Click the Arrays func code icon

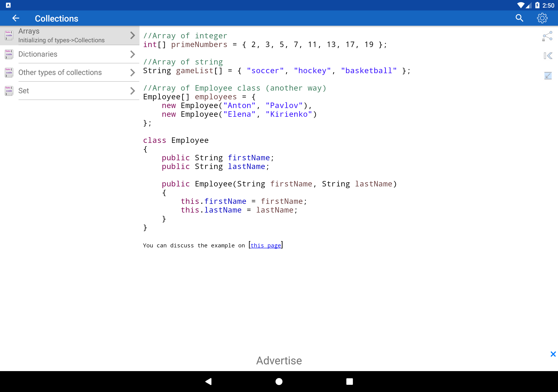[9, 35]
